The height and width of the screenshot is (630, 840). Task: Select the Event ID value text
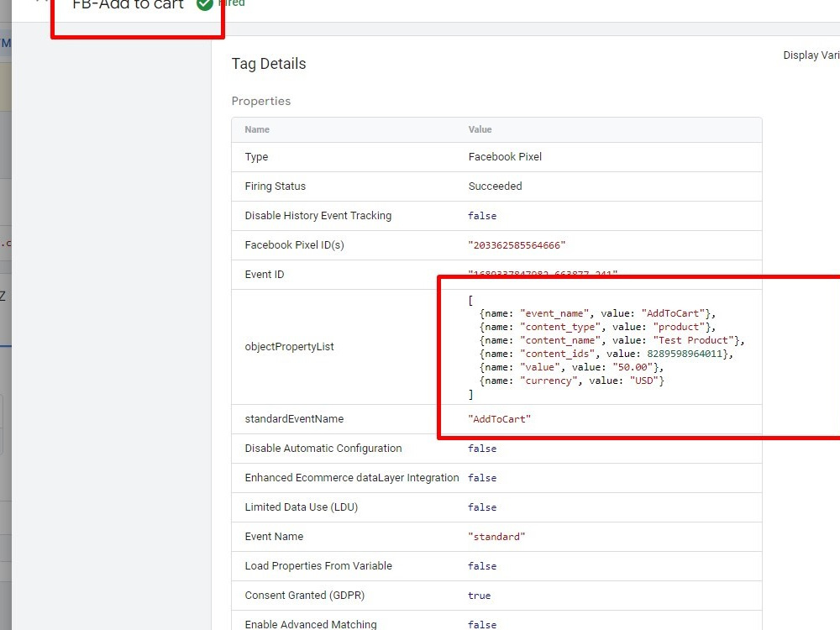pos(525,274)
